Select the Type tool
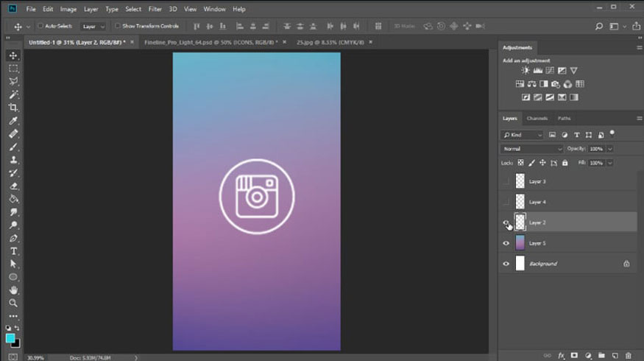 click(x=13, y=251)
